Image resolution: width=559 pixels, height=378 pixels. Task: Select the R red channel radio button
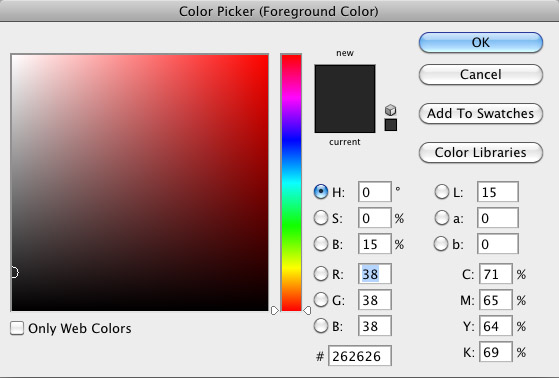click(x=320, y=274)
